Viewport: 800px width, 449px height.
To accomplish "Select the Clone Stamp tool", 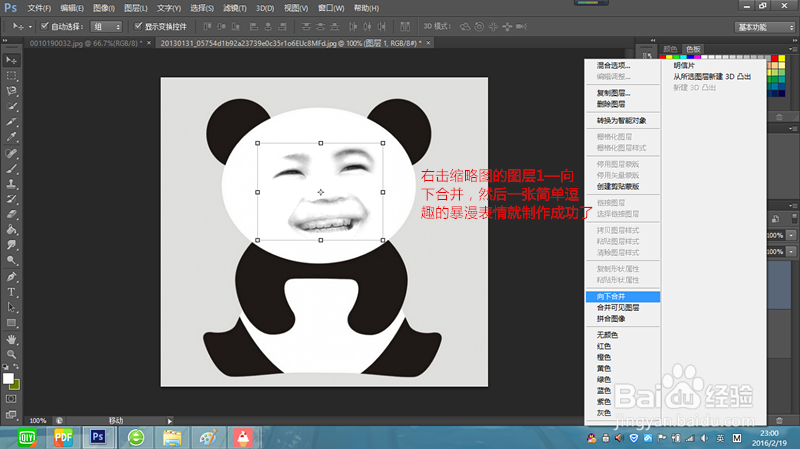I will [11, 183].
